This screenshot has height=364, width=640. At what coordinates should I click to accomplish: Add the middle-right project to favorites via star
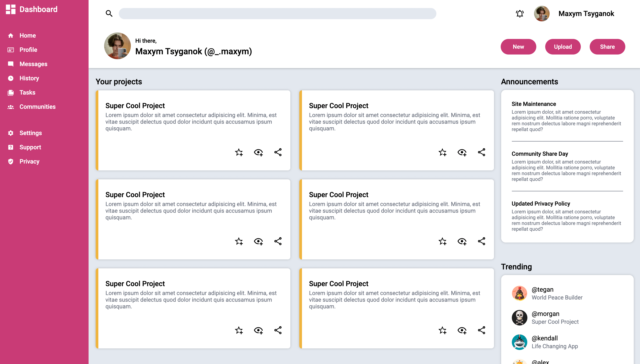[x=443, y=241]
